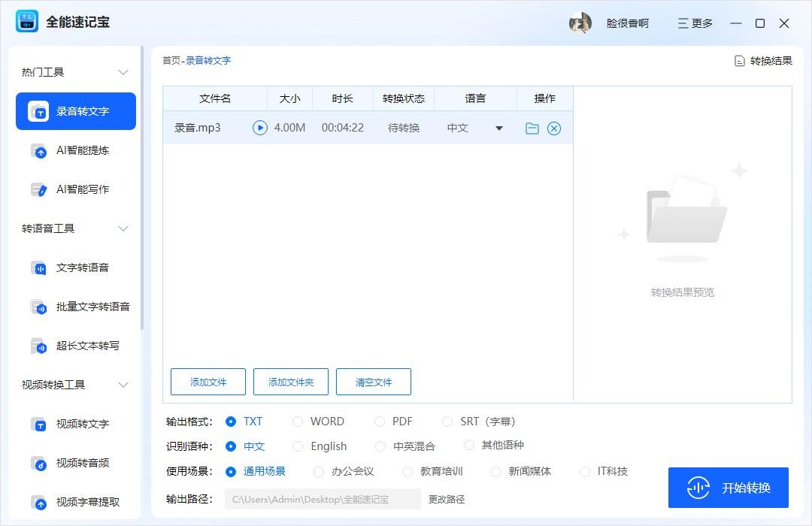This screenshot has height=526, width=812.
Task: Go to 首页 in the breadcrumb
Action: pyautogui.click(x=171, y=61)
